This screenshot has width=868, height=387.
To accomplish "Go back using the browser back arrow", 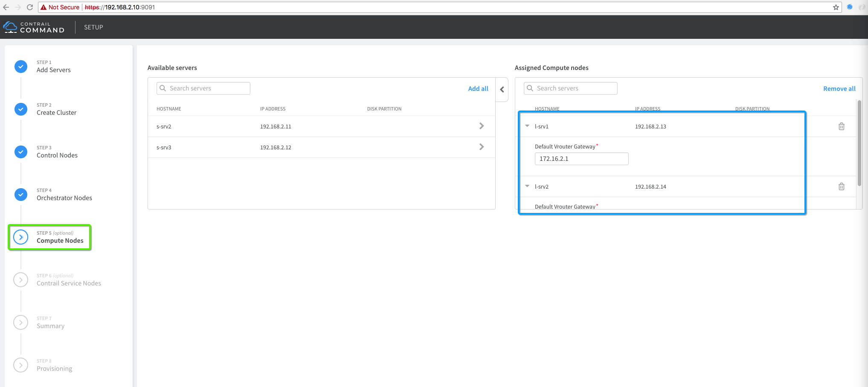I will click(6, 7).
